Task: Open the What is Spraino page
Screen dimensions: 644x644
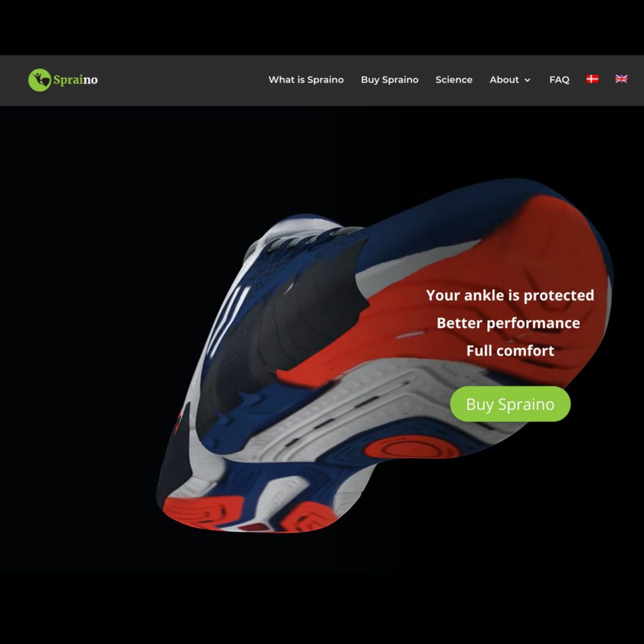Action: pos(306,80)
